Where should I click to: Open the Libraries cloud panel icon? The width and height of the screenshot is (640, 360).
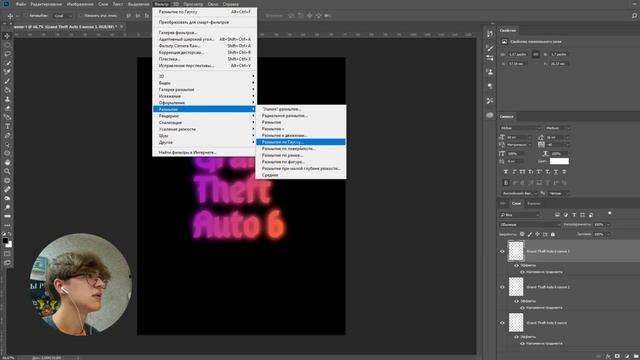[490, 115]
